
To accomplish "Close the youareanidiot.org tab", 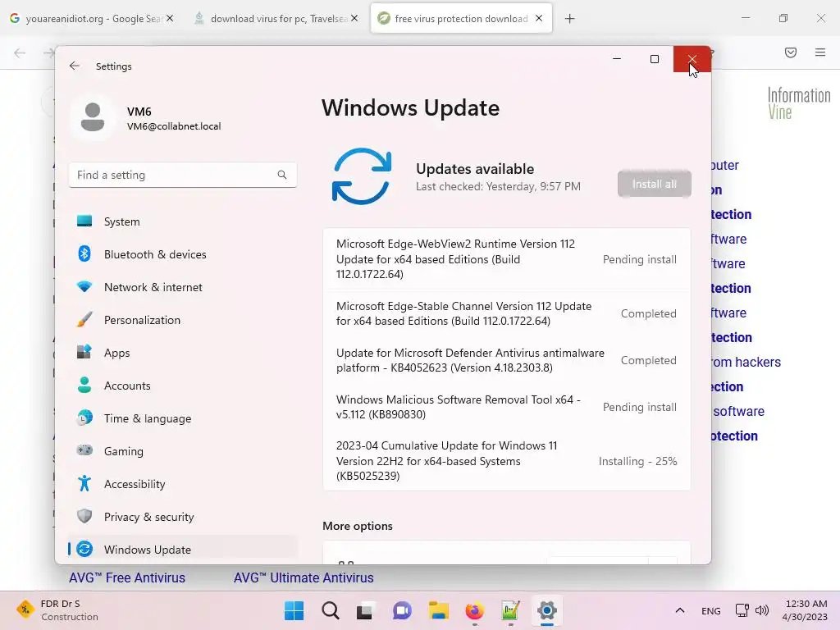I will (170, 19).
